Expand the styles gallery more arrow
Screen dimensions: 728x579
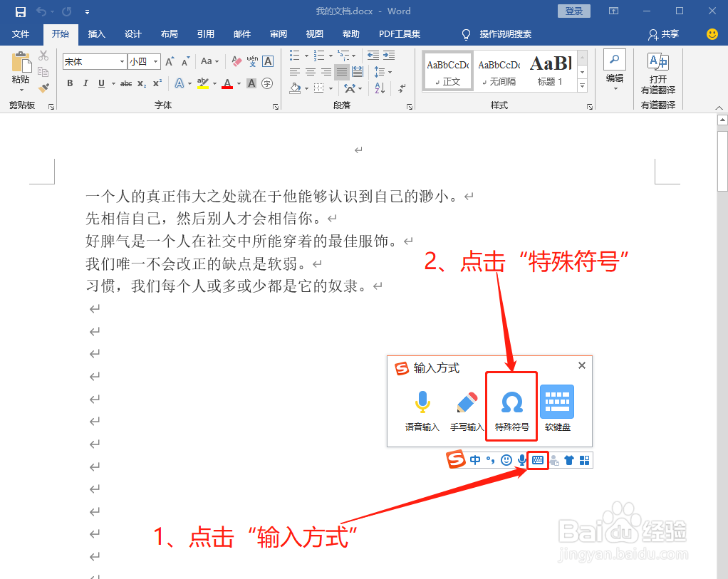point(582,85)
